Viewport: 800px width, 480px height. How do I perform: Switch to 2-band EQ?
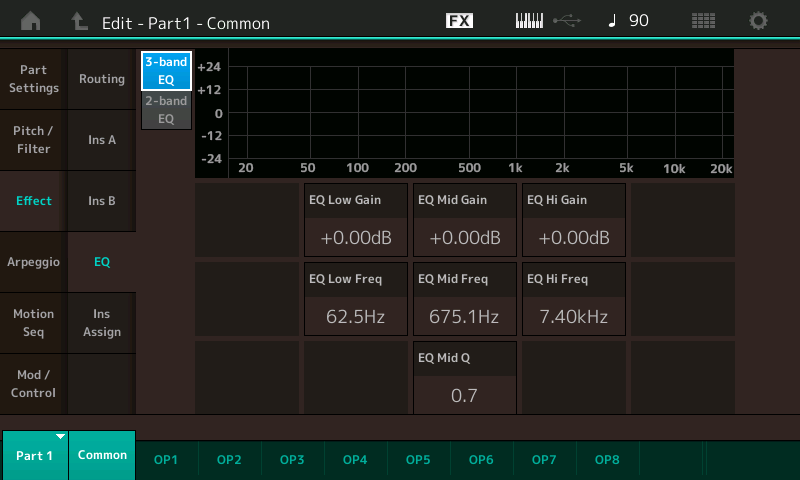[166, 110]
